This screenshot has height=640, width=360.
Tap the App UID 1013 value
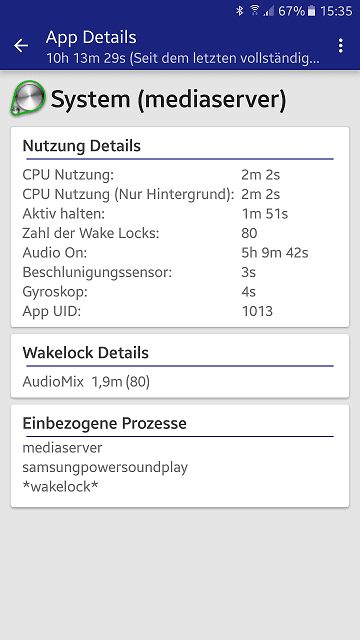[257, 312]
